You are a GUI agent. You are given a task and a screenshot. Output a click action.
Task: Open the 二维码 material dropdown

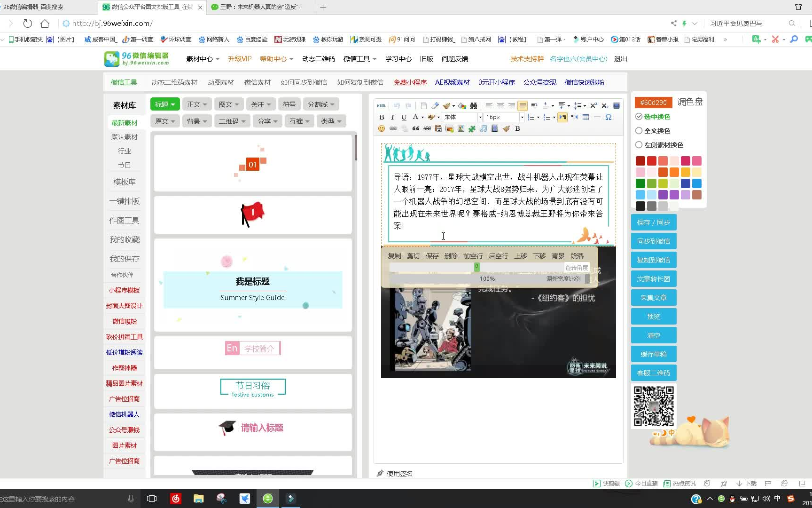[232, 121]
